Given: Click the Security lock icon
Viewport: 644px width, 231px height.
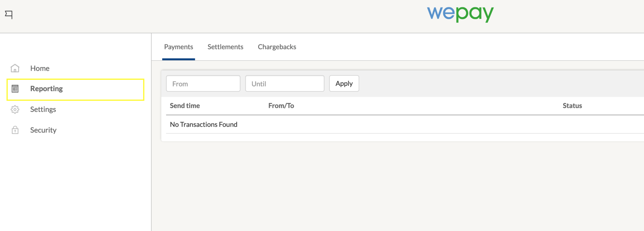Looking at the screenshot, I should tap(15, 130).
